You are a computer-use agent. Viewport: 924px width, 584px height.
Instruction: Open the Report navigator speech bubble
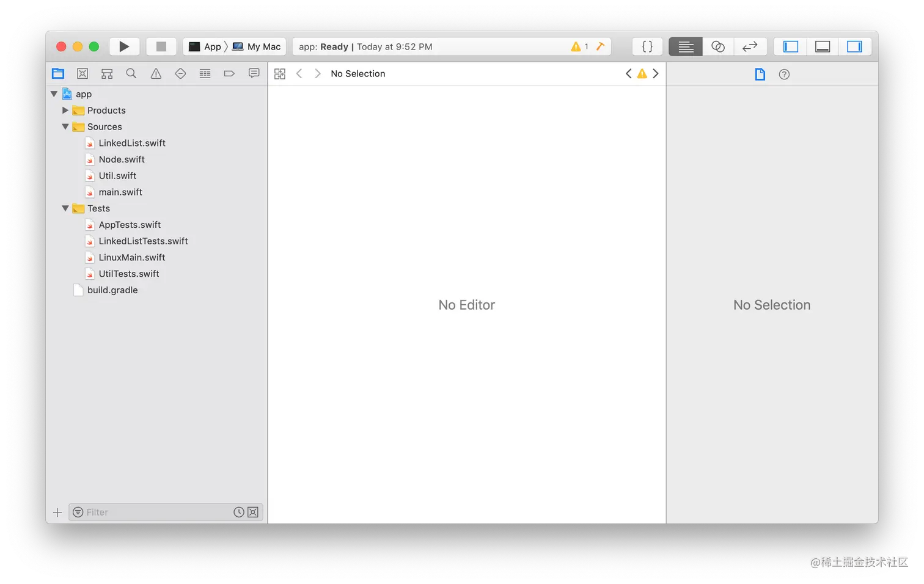pos(254,73)
